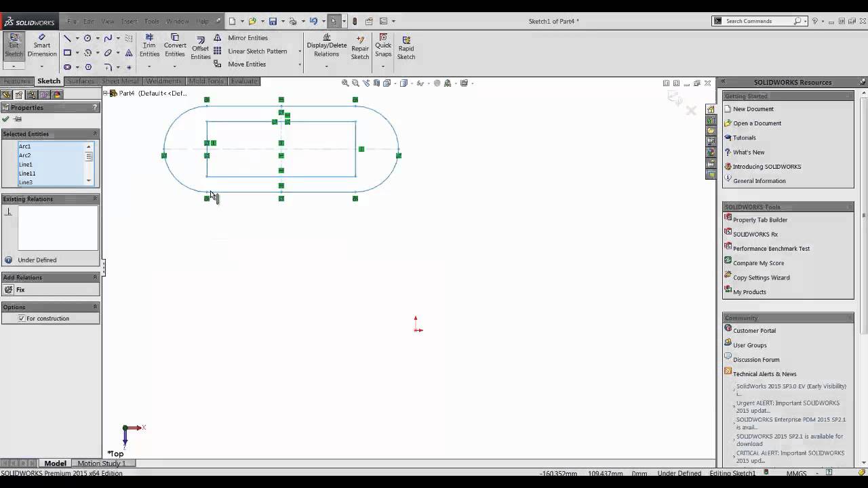This screenshot has width=868, height=488.
Task: Click the Exit Sketch icon
Action: click(14, 45)
